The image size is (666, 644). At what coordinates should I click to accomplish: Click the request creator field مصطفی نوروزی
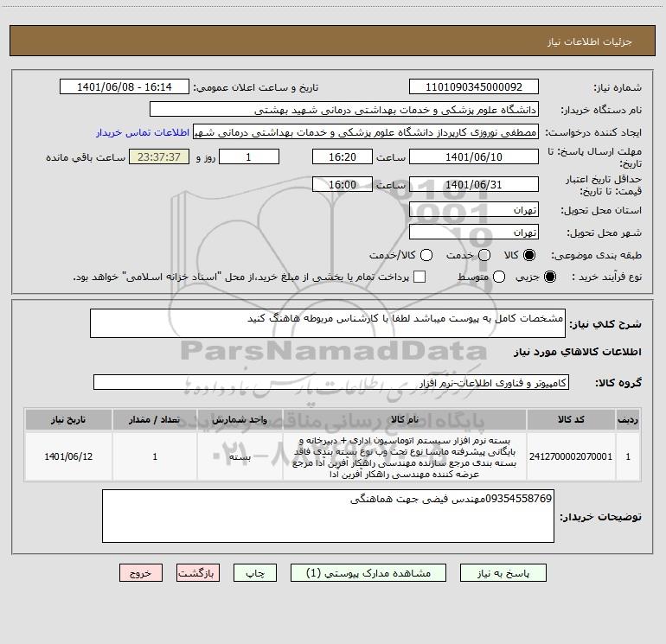point(366,132)
